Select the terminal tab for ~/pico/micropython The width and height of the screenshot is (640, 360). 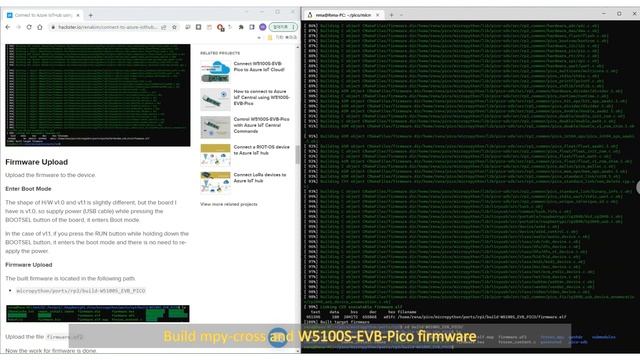click(x=343, y=15)
